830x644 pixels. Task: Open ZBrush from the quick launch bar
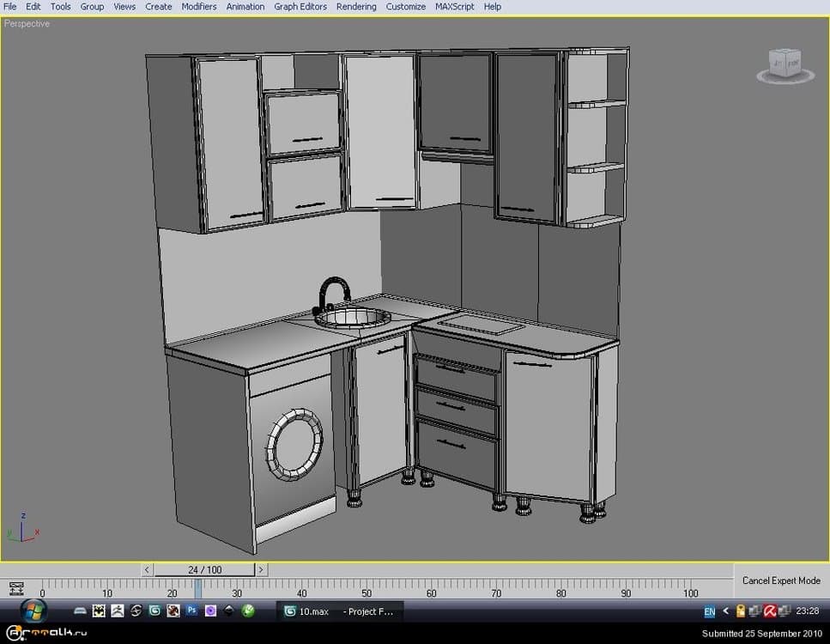tap(118, 611)
